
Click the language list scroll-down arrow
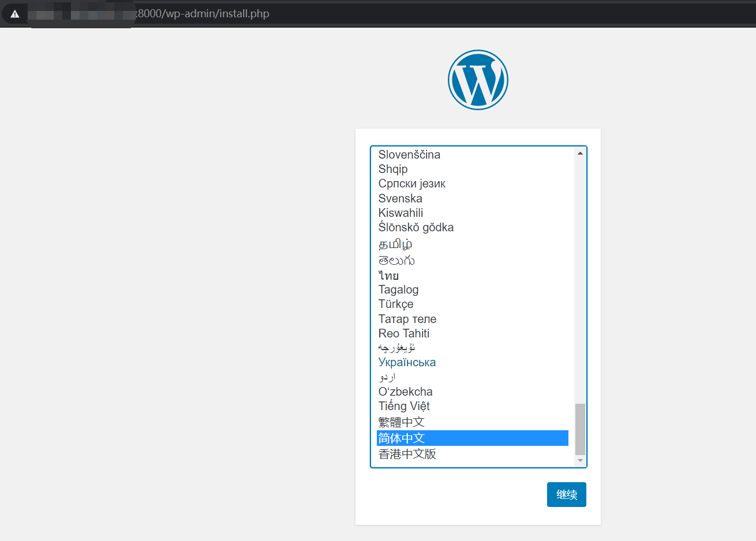(580, 461)
